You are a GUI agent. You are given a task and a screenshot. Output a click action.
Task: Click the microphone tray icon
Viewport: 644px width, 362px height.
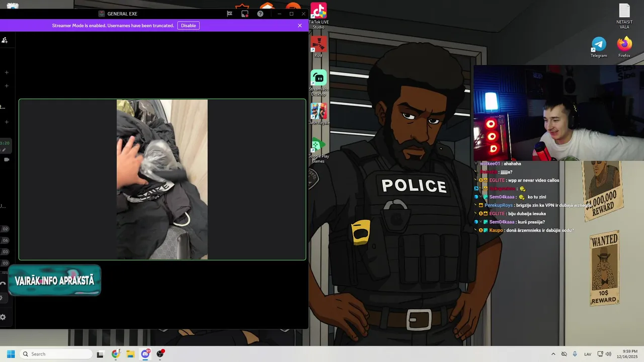[575, 354]
